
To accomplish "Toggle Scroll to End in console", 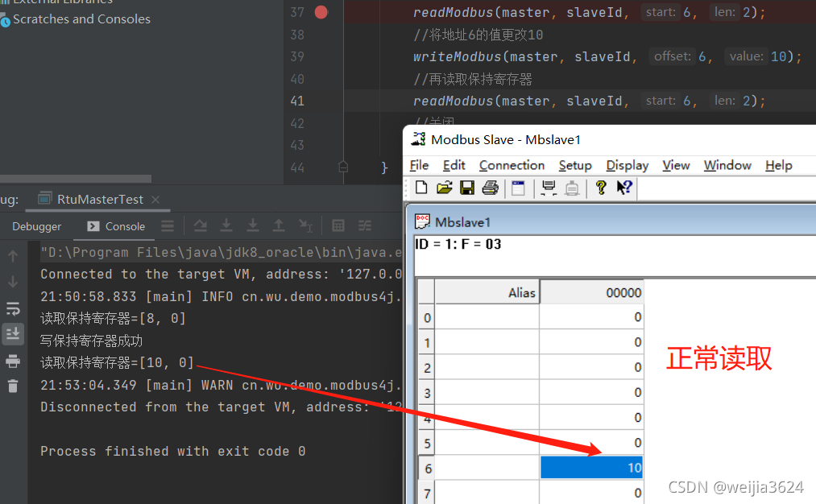I will [13, 333].
